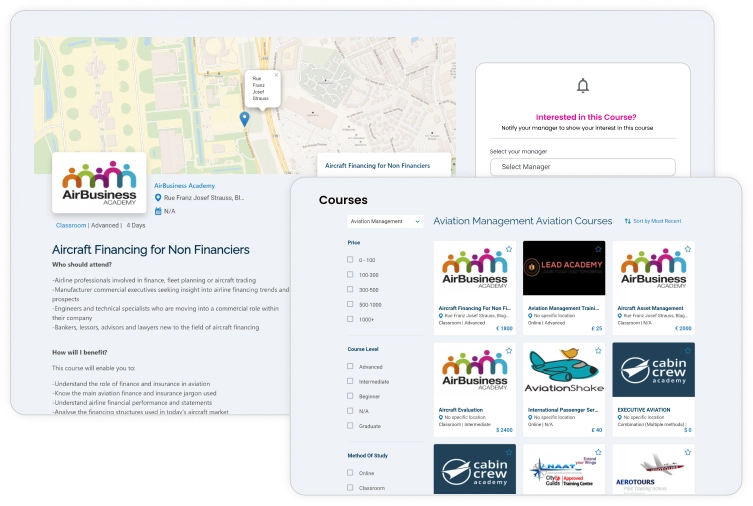Open EXECUTIVE AVIATION course title
The image size is (753, 506).
coord(644,410)
